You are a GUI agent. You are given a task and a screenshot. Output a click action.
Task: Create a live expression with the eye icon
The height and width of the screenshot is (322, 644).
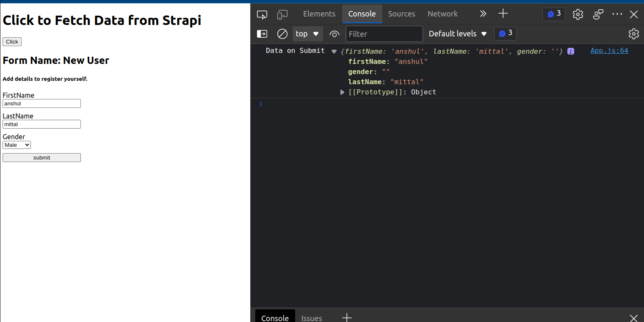334,34
